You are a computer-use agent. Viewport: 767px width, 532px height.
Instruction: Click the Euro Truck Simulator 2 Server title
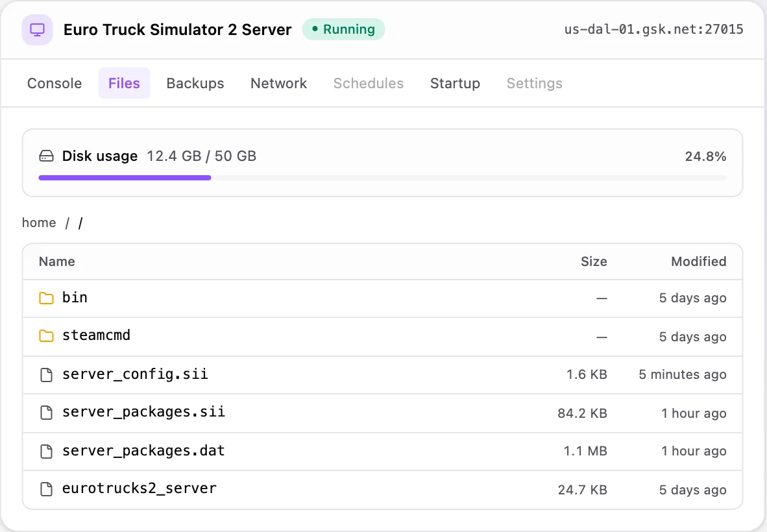(178, 29)
